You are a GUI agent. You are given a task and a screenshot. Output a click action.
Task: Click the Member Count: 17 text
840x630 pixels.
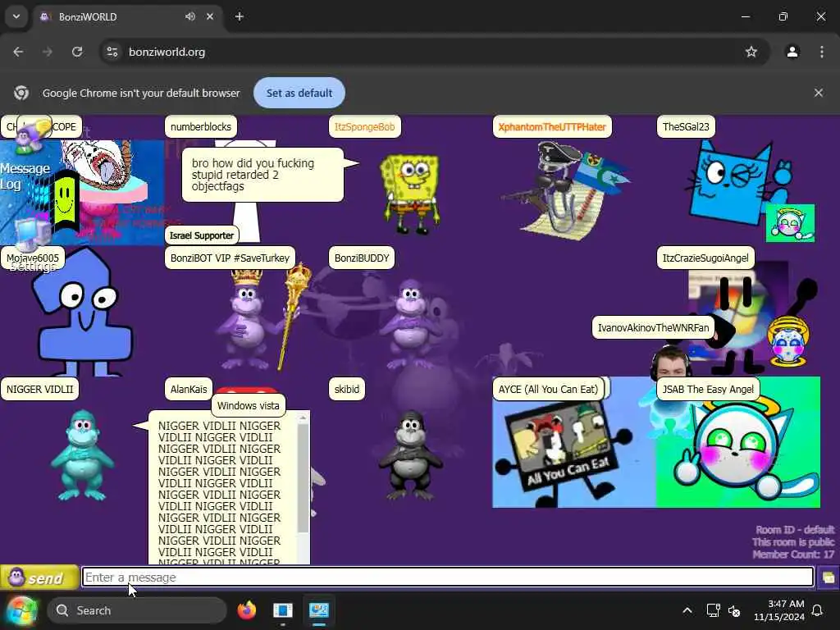[x=793, y=554]
